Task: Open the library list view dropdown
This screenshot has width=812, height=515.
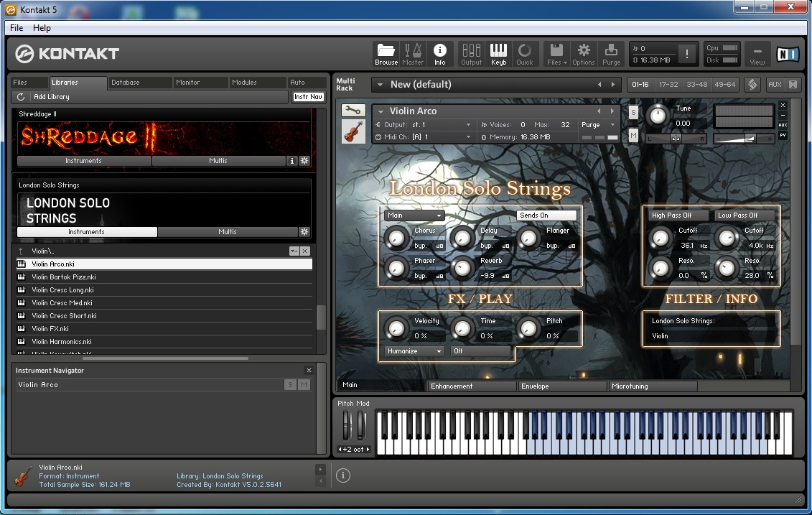Action: 294,251
